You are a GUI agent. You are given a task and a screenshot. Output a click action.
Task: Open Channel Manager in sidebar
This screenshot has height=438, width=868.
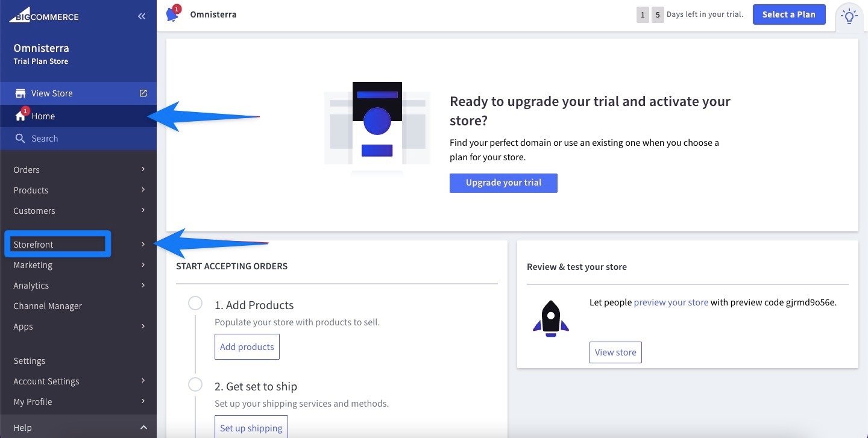pos(78,306)
